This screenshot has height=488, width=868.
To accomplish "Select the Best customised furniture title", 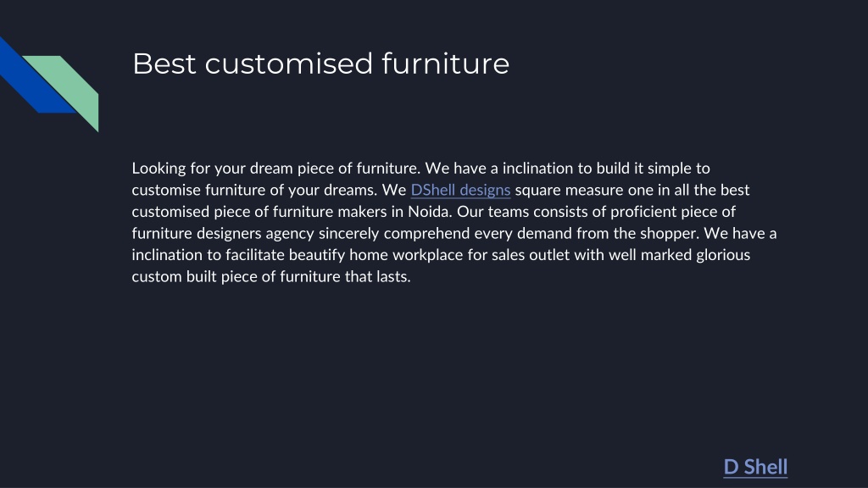I will coord(320,64).
